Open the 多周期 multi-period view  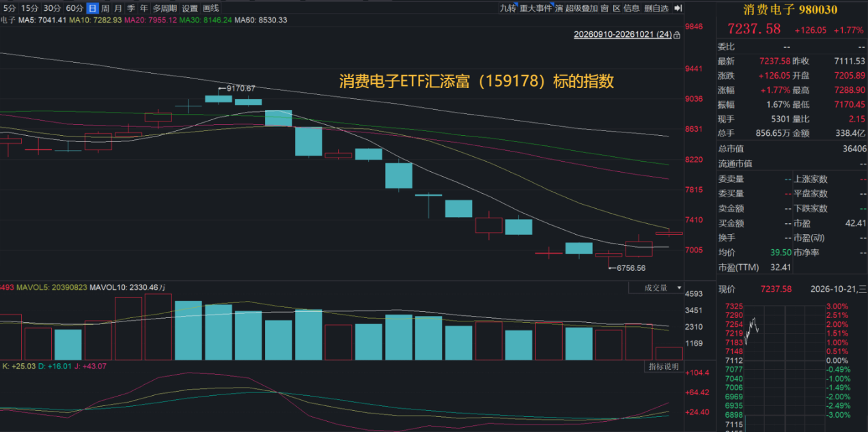(165, 8)
